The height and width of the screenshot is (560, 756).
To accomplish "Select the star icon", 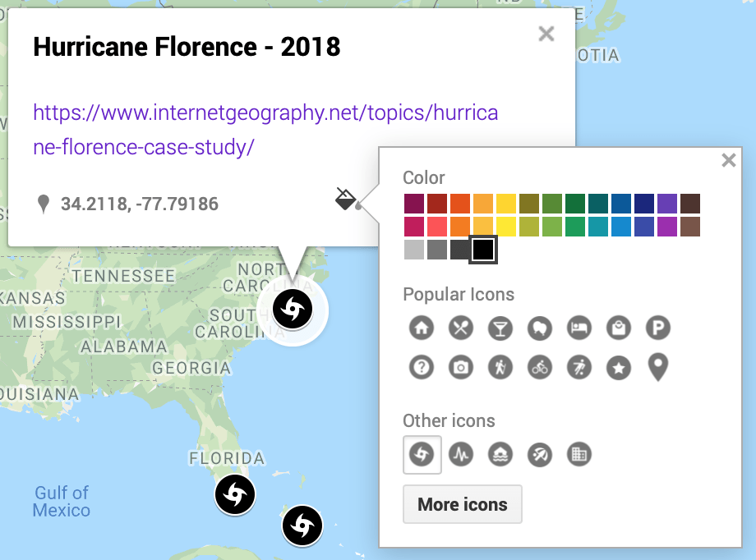I will 618,367.
